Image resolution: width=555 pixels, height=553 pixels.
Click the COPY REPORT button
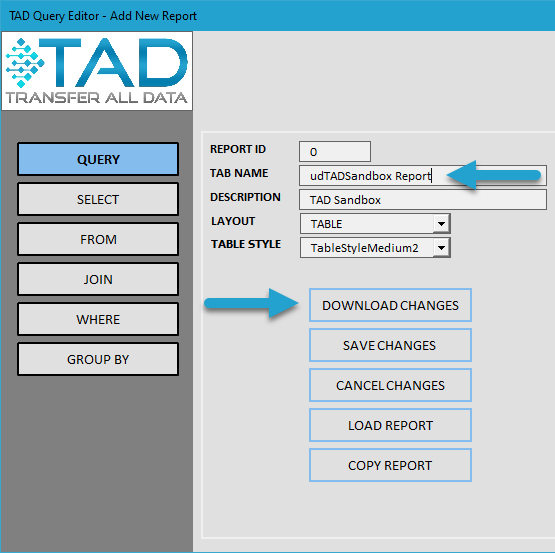(x=390, y=465)
